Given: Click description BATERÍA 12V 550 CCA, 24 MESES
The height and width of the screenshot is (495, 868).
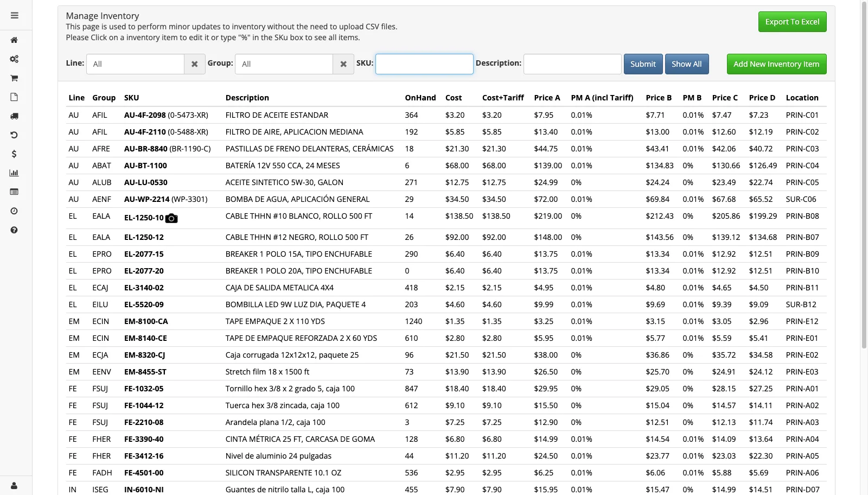Looking at the screenshot, I should point(283,166).
